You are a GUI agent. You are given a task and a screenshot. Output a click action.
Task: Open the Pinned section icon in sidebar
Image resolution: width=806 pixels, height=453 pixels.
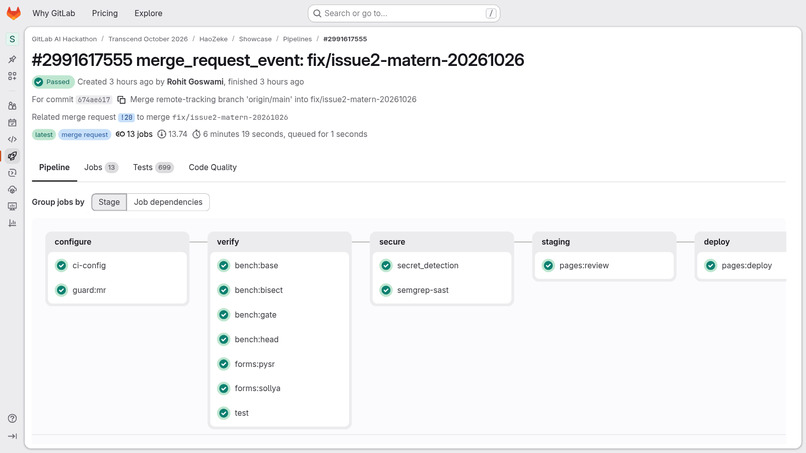[x=12, y=60]
